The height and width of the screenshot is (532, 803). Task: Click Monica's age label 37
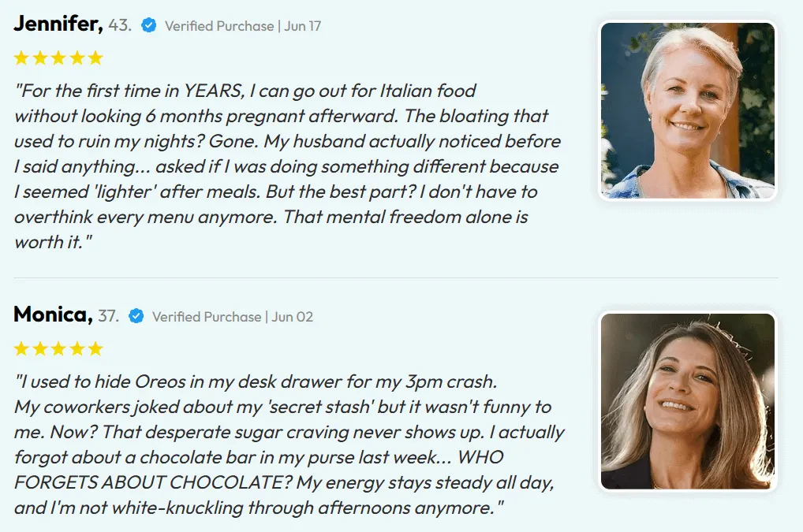click(108, 316)
